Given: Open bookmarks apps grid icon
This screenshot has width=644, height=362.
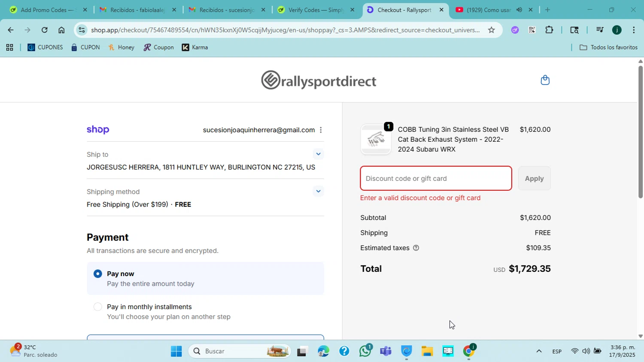Looking at the screenshot, I should coord(9,48).
